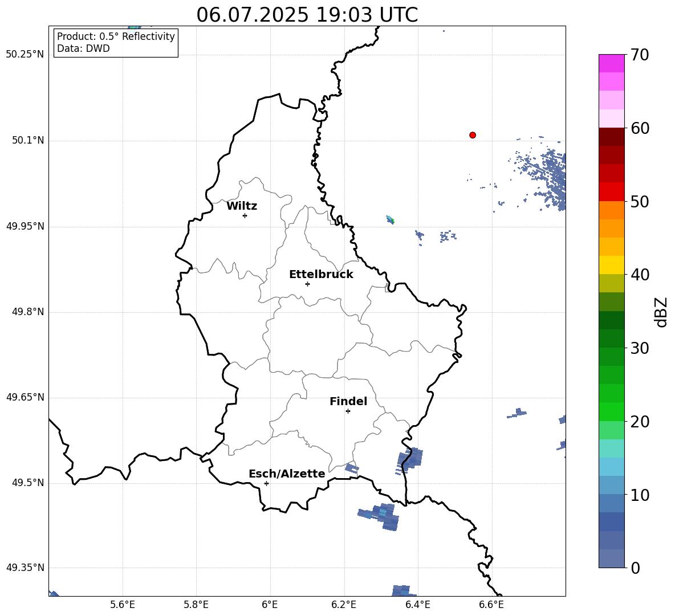Click the 49.8°N latitude label
This screenshot has height=616, width=675.
pos(28,312)
